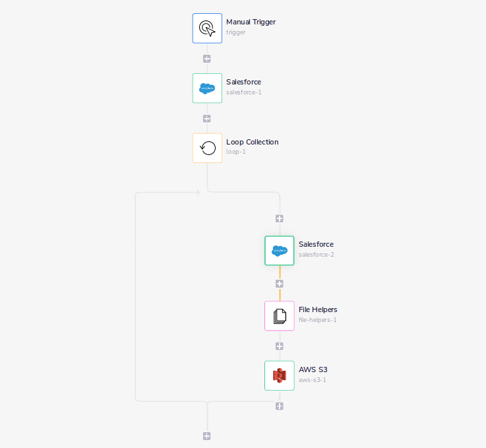Add step at bottom after the loop

207,435
